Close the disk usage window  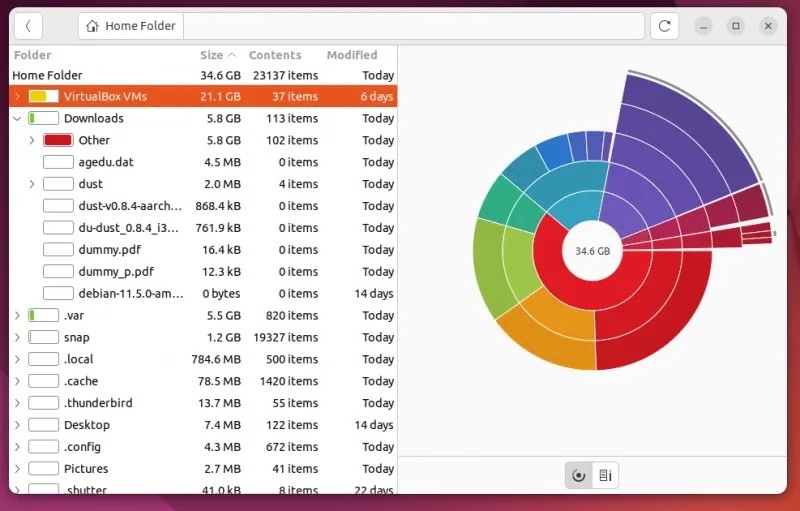(x=768, y=26)
